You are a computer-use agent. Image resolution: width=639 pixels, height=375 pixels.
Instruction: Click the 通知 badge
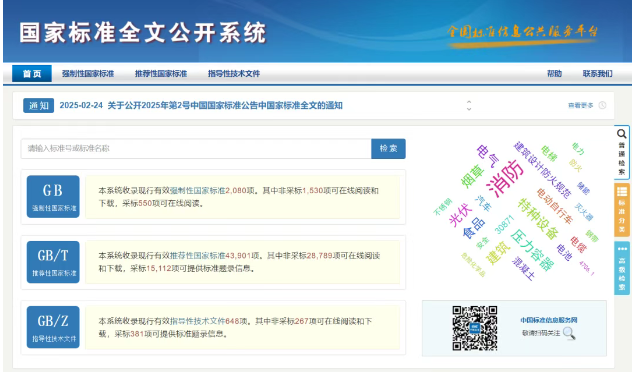[38, 106]
